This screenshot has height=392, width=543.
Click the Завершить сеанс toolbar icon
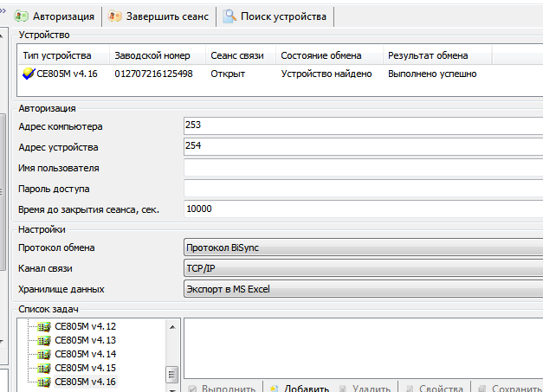[114, 16]
